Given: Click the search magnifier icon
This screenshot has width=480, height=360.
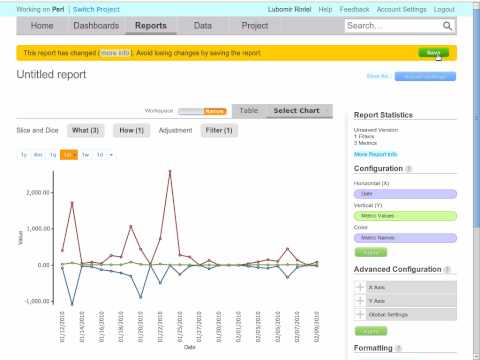Looking at the screenshot, I should (447, 26).
